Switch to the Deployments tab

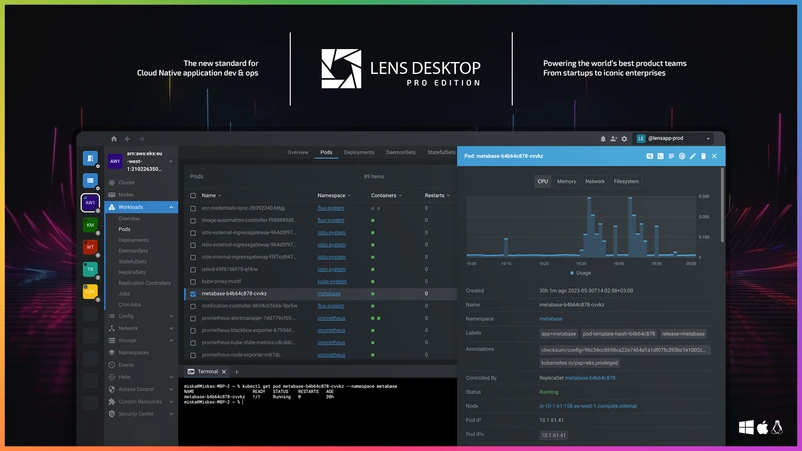click(359, 153)
